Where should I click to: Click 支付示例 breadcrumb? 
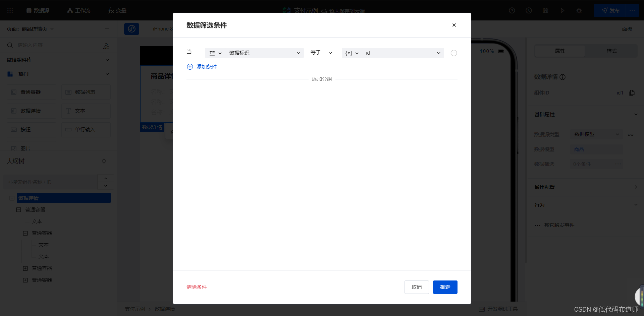coord(135,309)
